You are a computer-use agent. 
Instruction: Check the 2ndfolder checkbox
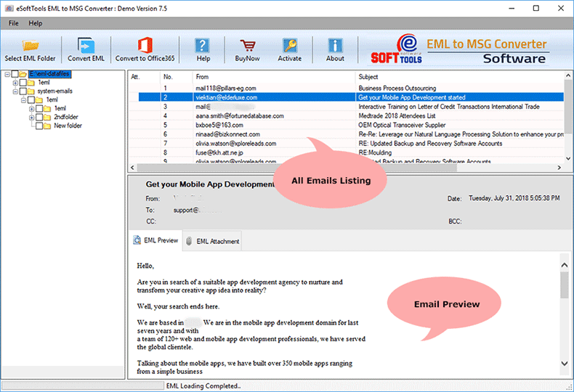pyautogui.click(x=39, y=117)
